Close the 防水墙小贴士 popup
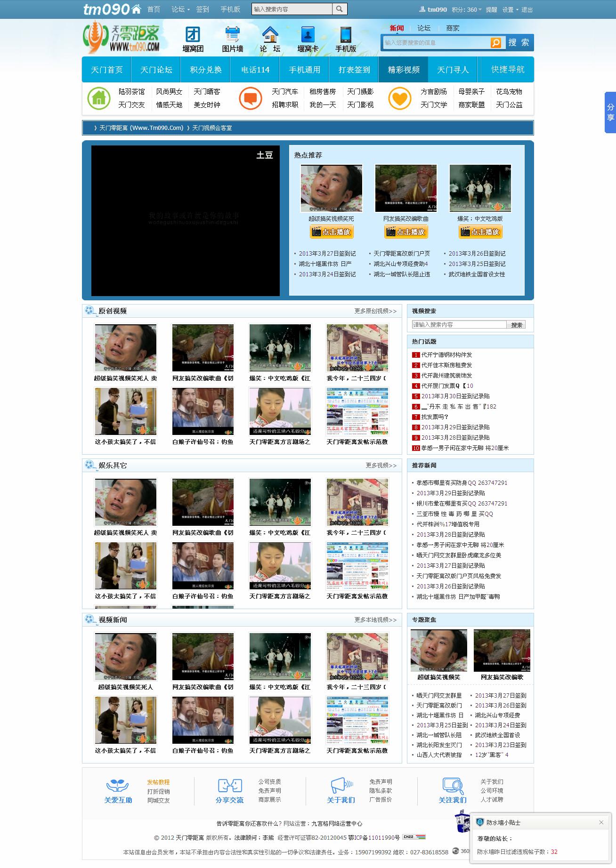 click(601, 822)
